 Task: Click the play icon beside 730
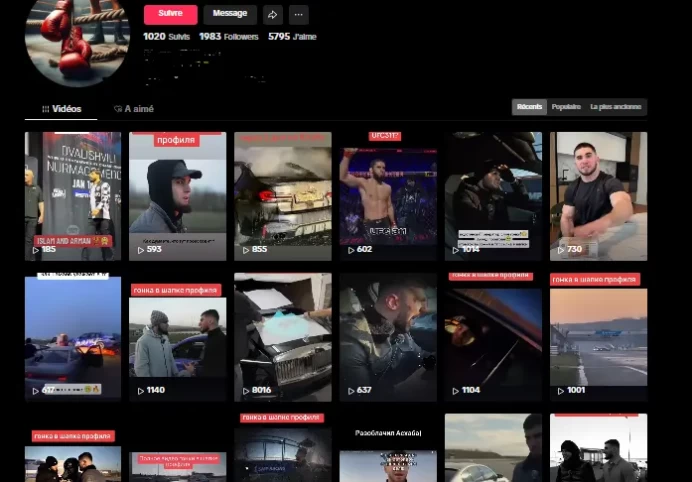(561, 250)
